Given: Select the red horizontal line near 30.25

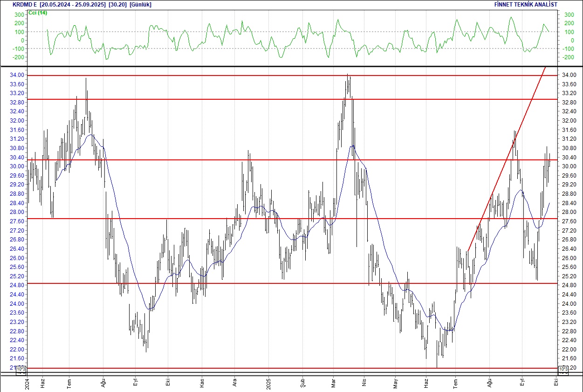Looking at the screenshot, I should (x=292, y=160).
